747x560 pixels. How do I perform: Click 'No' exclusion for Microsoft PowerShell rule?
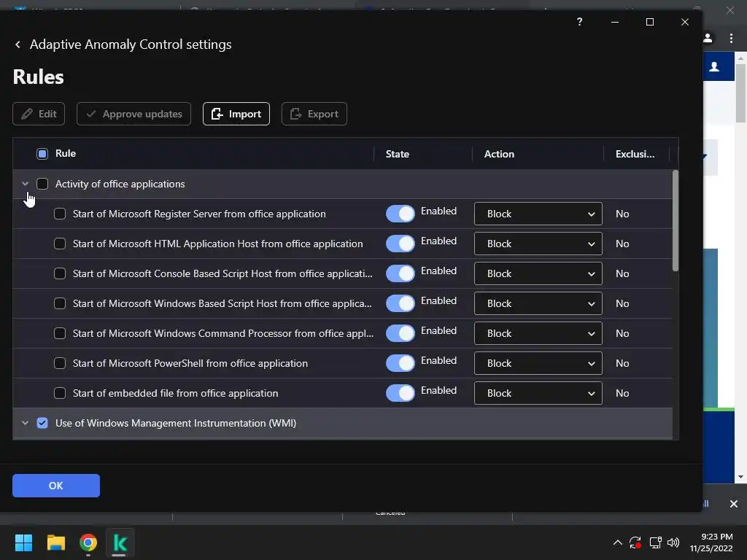622,363
